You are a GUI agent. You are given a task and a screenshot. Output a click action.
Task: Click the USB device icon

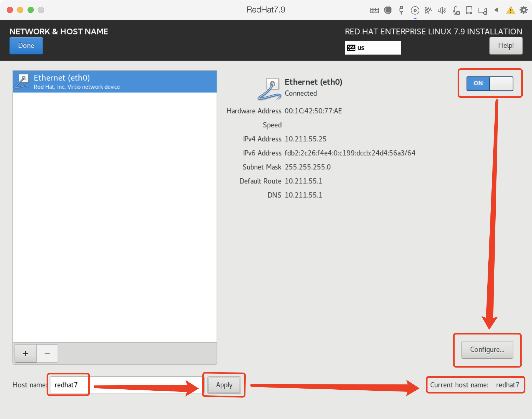[x=401, y=10]
